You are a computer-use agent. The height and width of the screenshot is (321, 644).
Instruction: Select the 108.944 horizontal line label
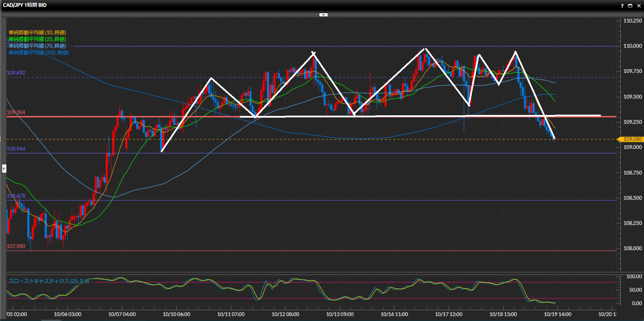tap(16, 149)
